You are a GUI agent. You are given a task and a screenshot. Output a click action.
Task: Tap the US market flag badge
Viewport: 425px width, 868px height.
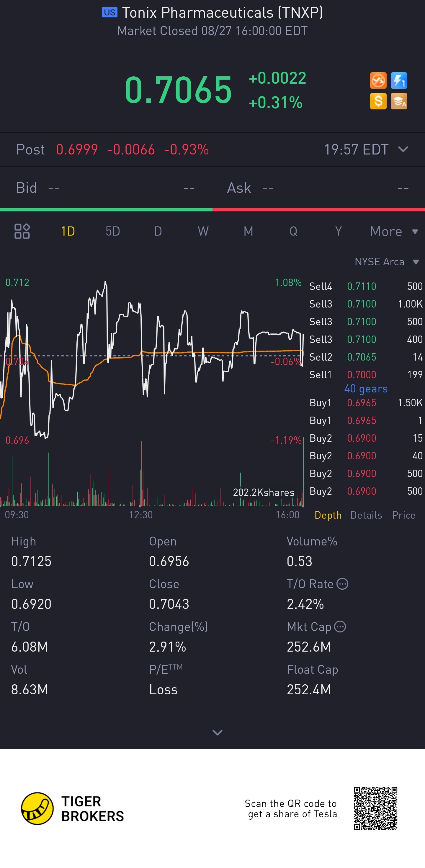coord(109,12)
